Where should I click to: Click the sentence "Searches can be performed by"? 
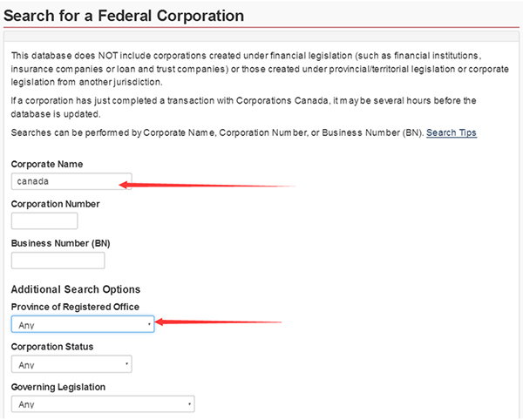pos(216,132)
